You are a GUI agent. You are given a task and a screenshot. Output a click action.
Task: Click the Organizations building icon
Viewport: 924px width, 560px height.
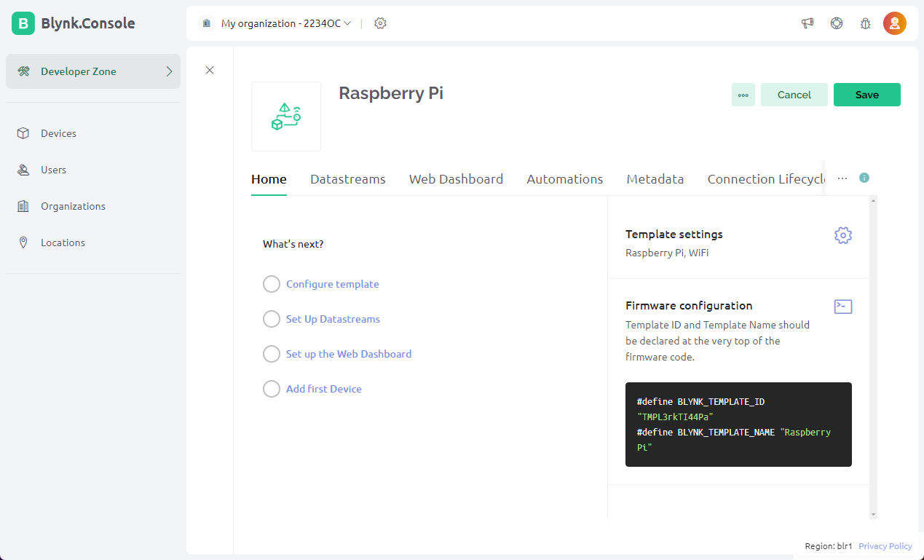pos(23,206)
